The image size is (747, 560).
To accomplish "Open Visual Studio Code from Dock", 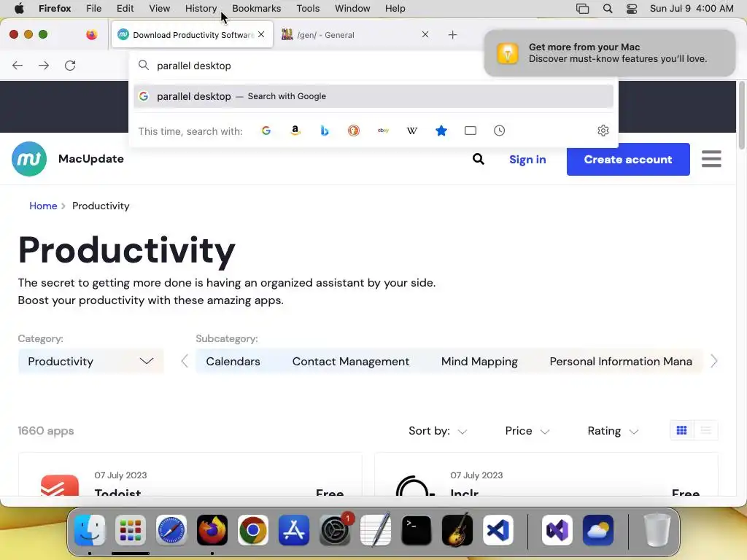I will pos(498,530).
